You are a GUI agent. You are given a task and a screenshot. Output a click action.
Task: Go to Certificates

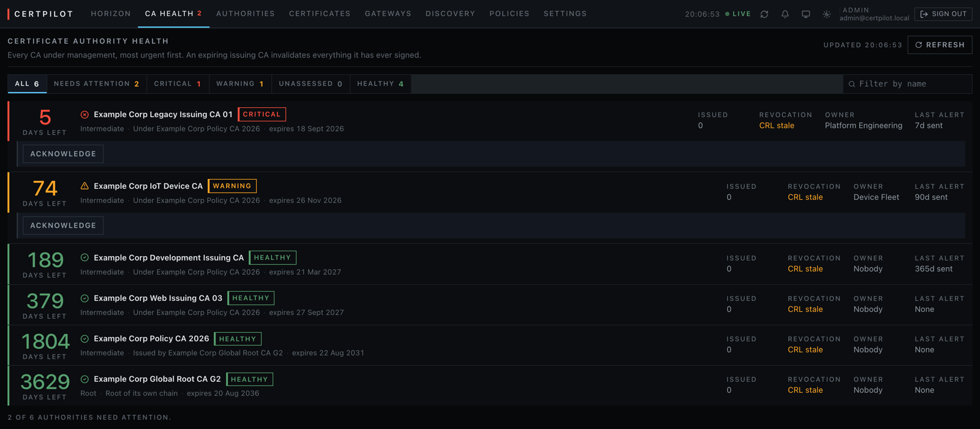(x=320, y=13)
